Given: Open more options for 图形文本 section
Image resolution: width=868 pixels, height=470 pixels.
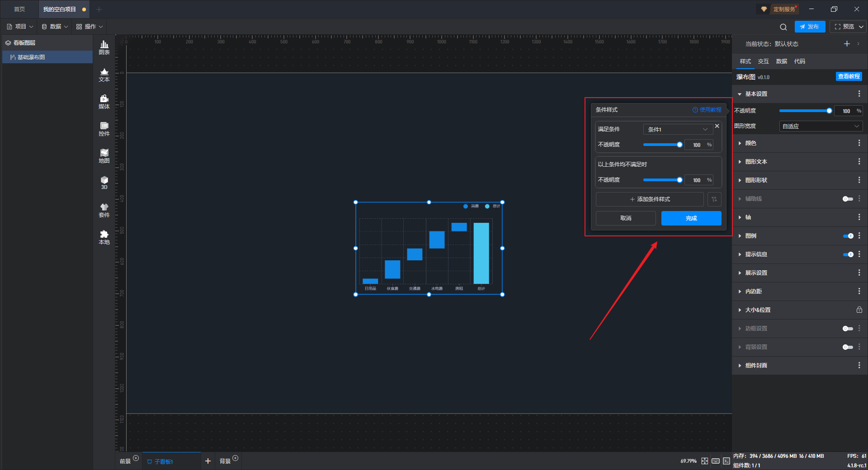Looking at the screenshot, I should click(x=859, y=161).
